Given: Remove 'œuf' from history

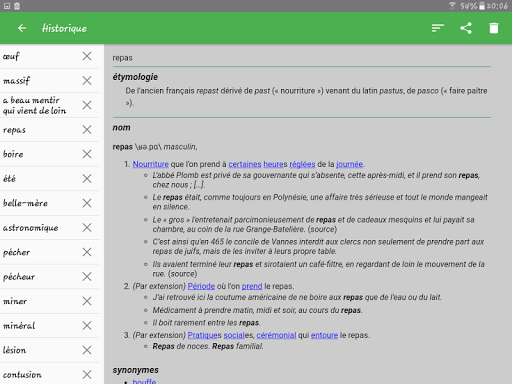Looking at the screenshot, I should pyautogui.click(x=87, y=56).
